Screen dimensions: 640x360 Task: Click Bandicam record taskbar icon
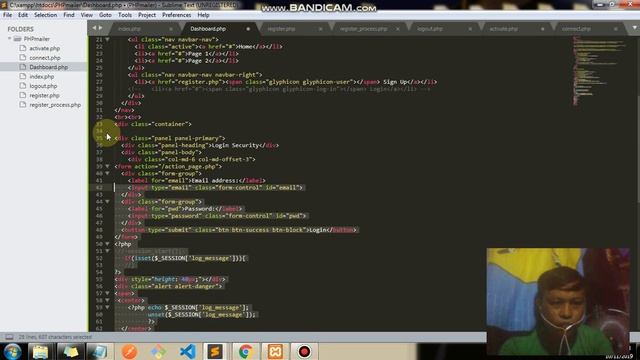tap(304, 351)
